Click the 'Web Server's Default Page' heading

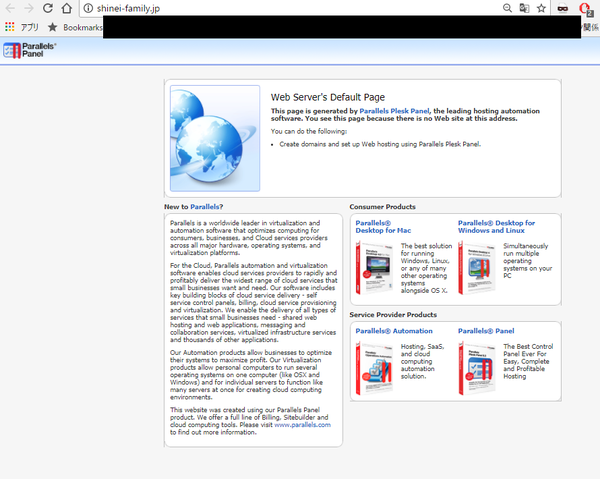pyautogui.click(x=328, y=97)
